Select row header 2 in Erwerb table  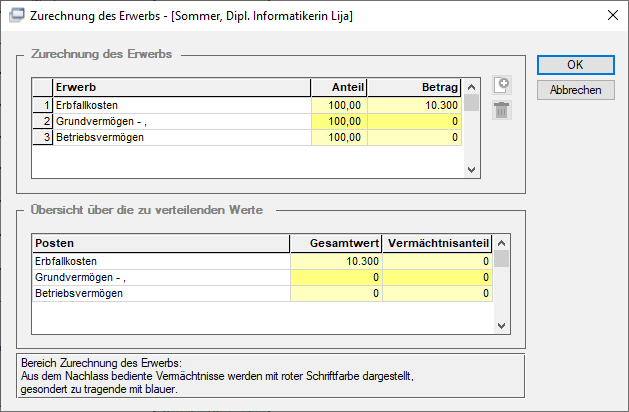click(x=43, y=121)
